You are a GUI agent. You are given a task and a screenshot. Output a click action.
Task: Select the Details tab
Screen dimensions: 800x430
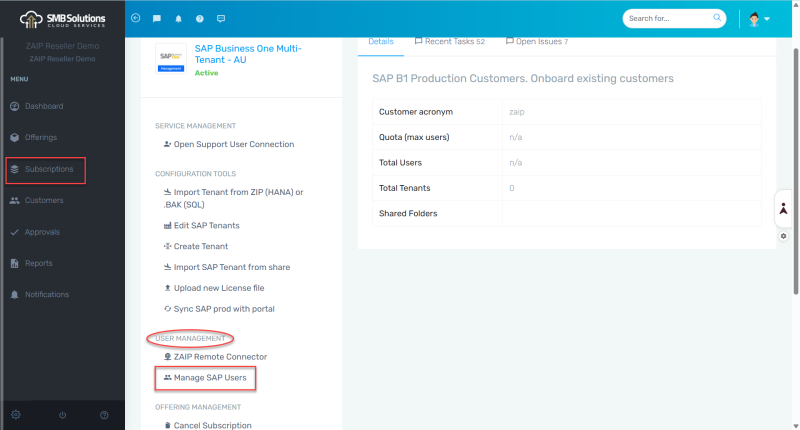[381, 42]
